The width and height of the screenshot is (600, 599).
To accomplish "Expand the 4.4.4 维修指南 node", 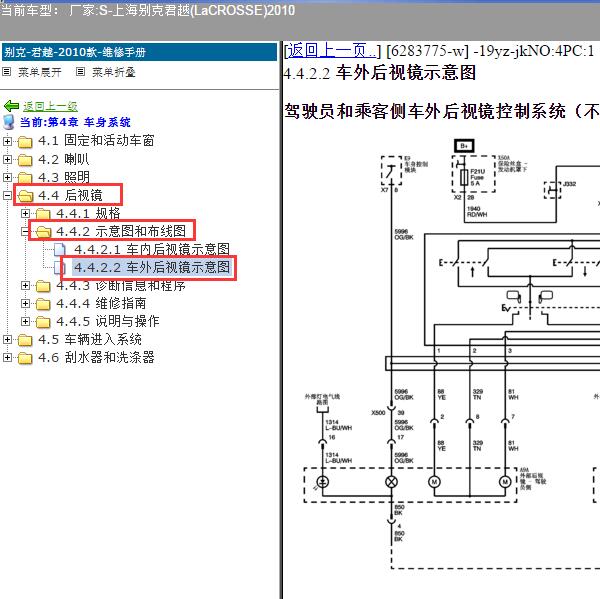I will click(x=25, y=304).
